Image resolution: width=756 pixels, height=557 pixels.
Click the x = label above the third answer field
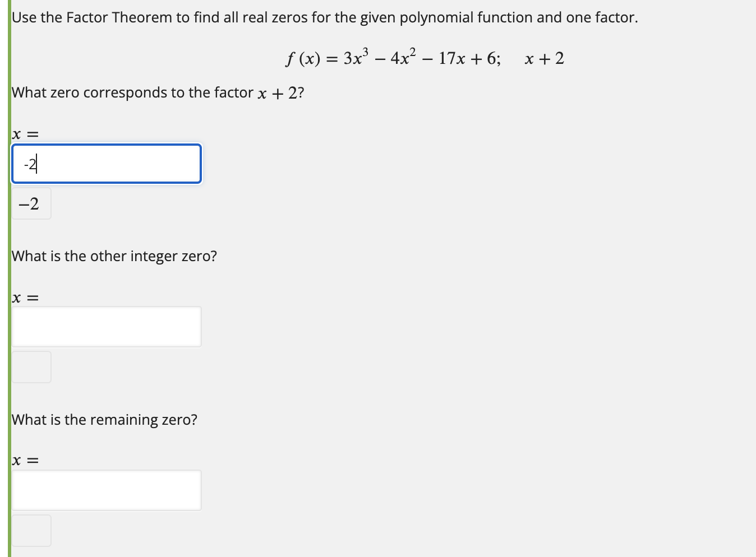coord(25,460)
